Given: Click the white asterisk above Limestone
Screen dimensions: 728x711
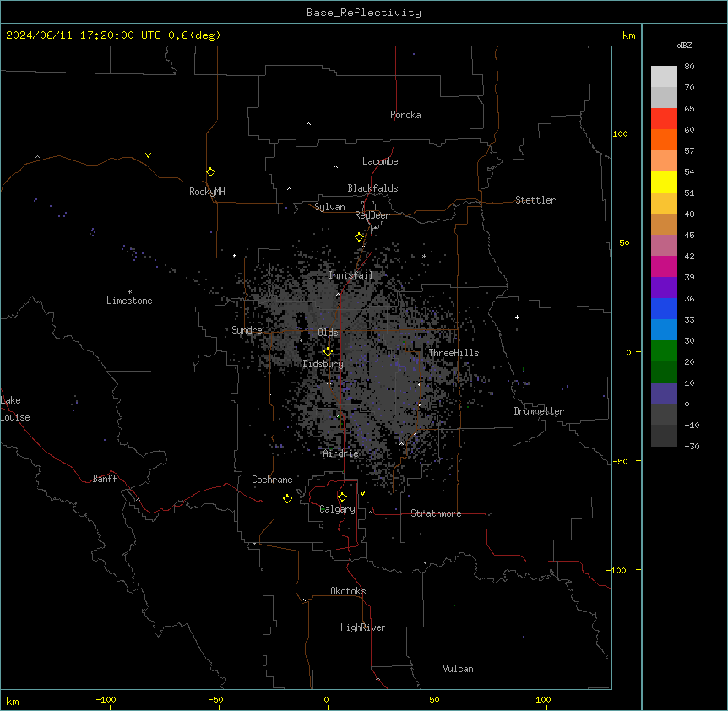Looking at the screenshot, I should point(129,292).
